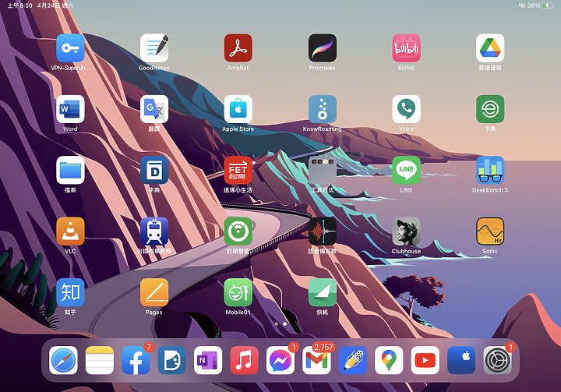Open the VPN-SuperUnlimited app

[x=70, y=48]
